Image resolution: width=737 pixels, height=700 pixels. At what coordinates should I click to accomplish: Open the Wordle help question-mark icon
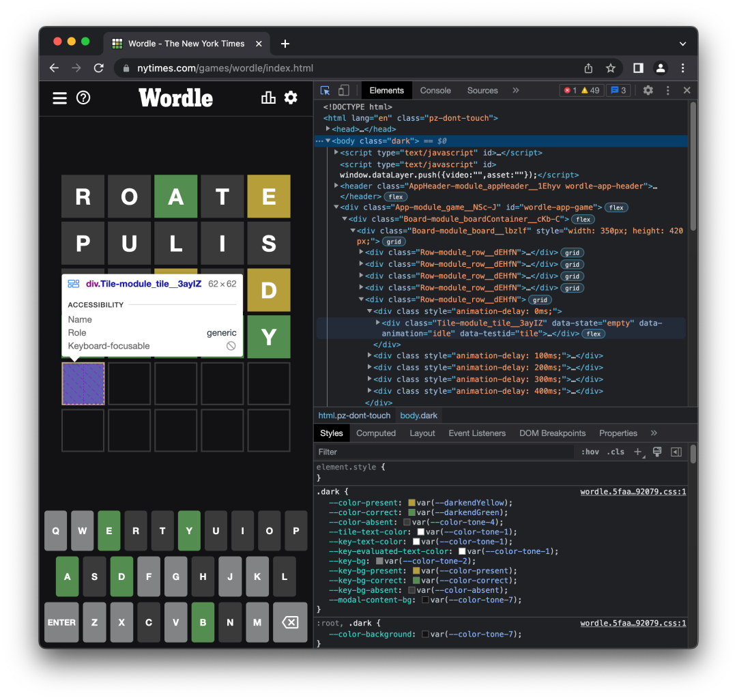(83, 98)
